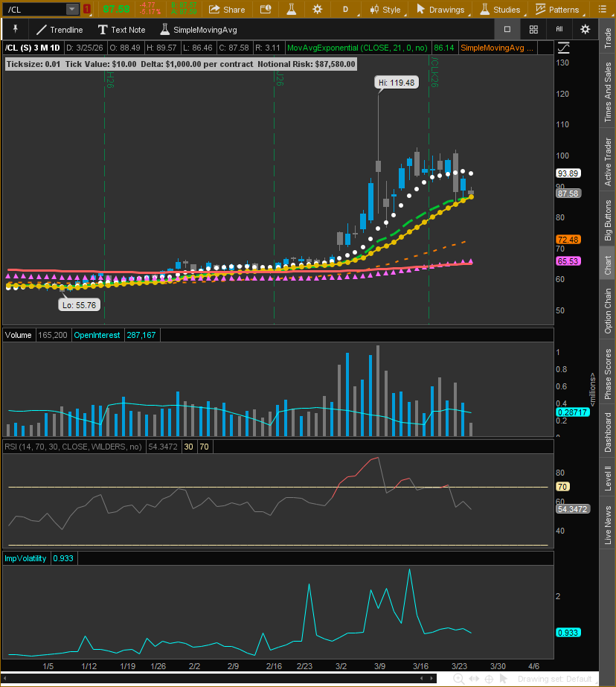Open the Text Note annotation tool
This screenshot has width=616, height=687.
click(121, 30)
